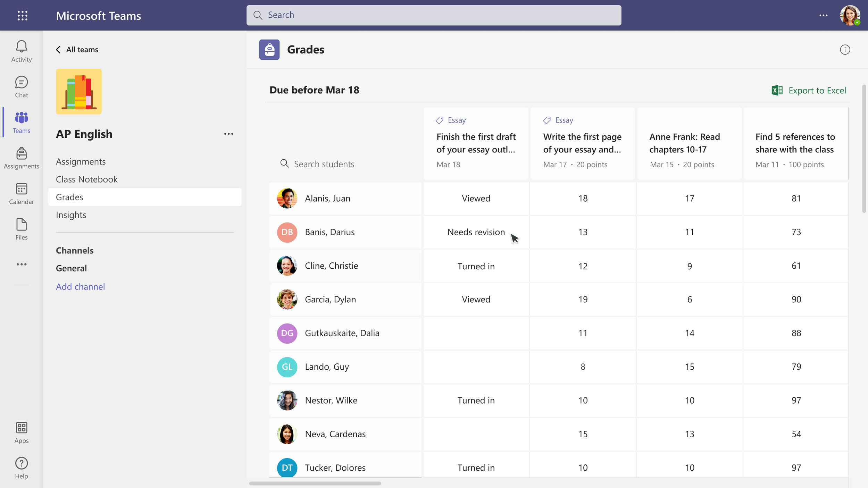868x488 pixels.
Task: Select Class Notebook in team menu
Action: tap(86, 179)
